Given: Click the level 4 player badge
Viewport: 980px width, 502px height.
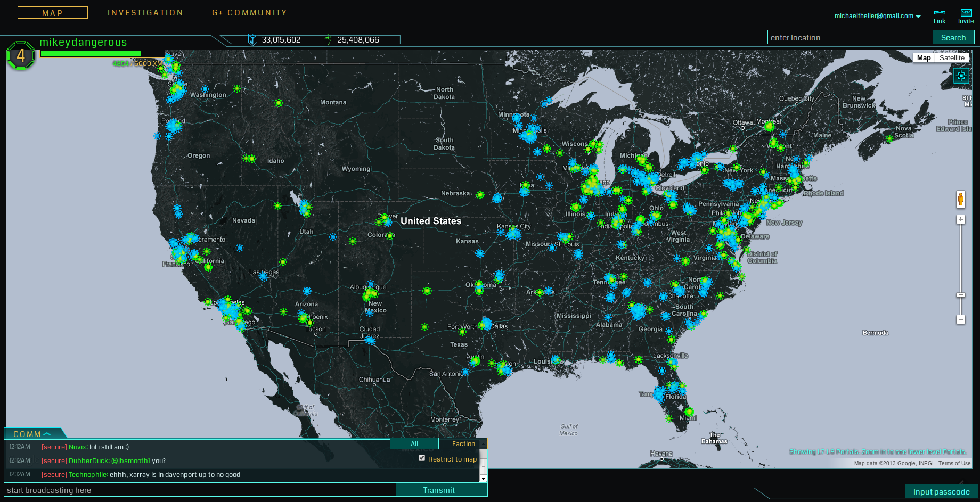Looking at the screenshot, I should tap(21, 55).
